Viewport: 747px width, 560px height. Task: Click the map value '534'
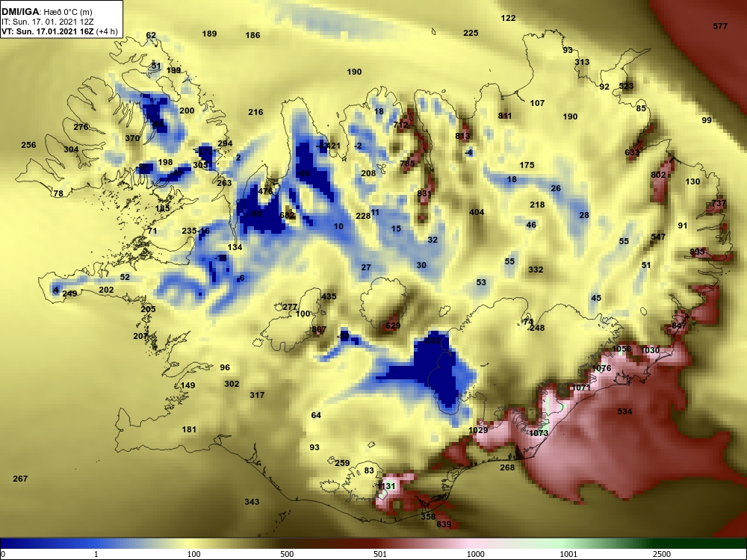(x=624, y=411)
